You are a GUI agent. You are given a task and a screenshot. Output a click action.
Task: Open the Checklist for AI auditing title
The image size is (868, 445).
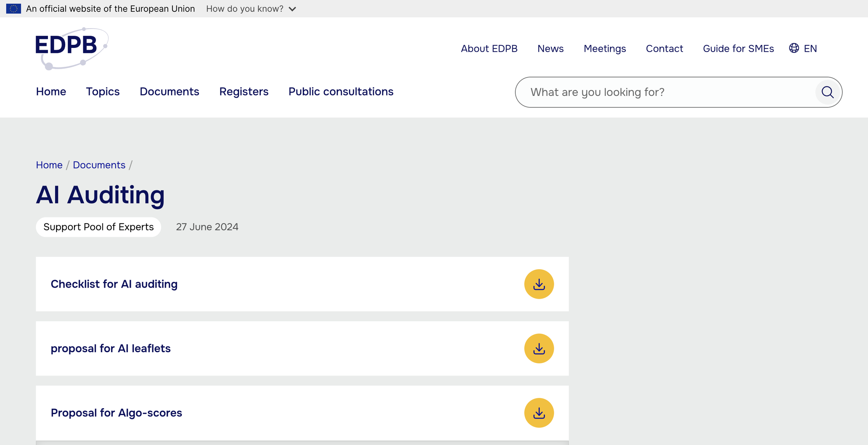(x=114, y=284)
